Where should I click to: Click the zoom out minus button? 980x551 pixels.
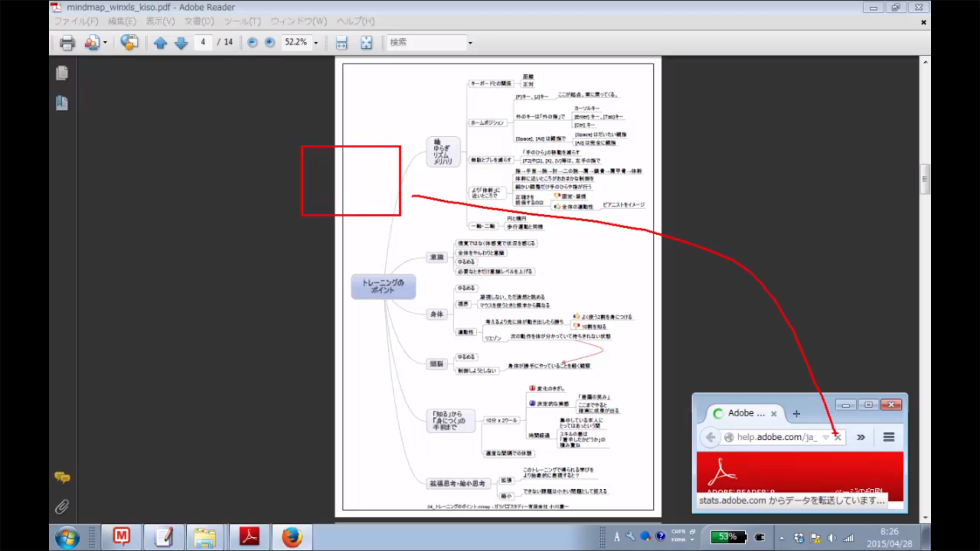click(x=252, y=42)
